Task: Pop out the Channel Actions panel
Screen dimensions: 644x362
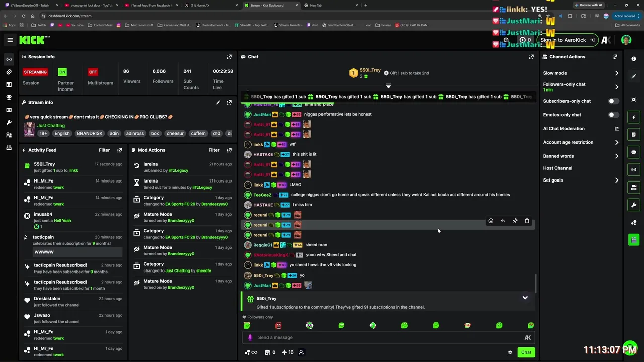Action: 615,57
